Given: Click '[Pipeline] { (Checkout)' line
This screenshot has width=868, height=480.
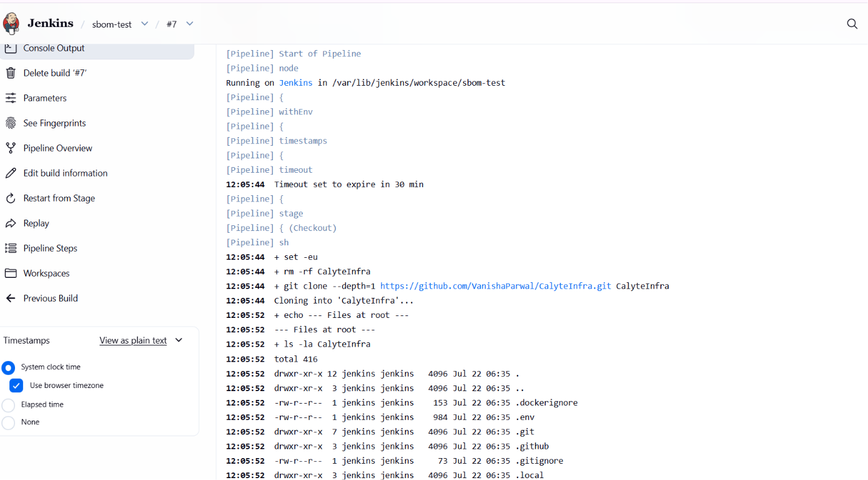Looking at the screenshot, I should [282, 228].
